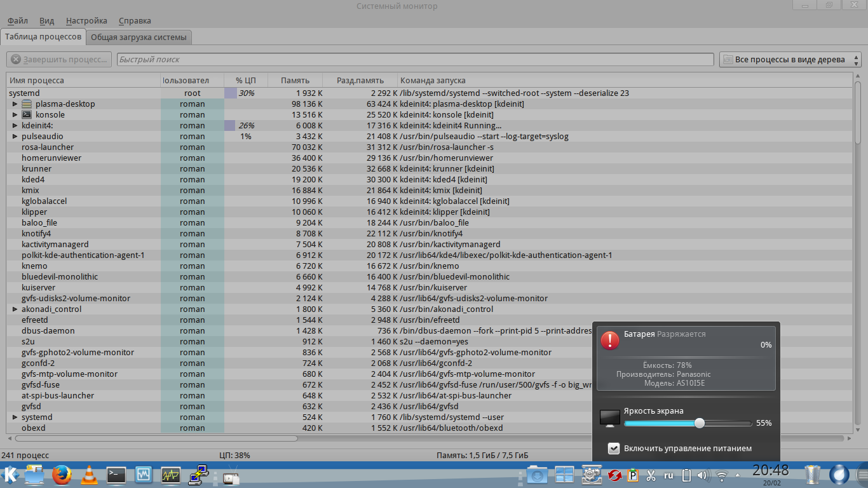Screen dimensions: 868x488
Task: Open VLC media player cone icon
Action: [90, 475]
